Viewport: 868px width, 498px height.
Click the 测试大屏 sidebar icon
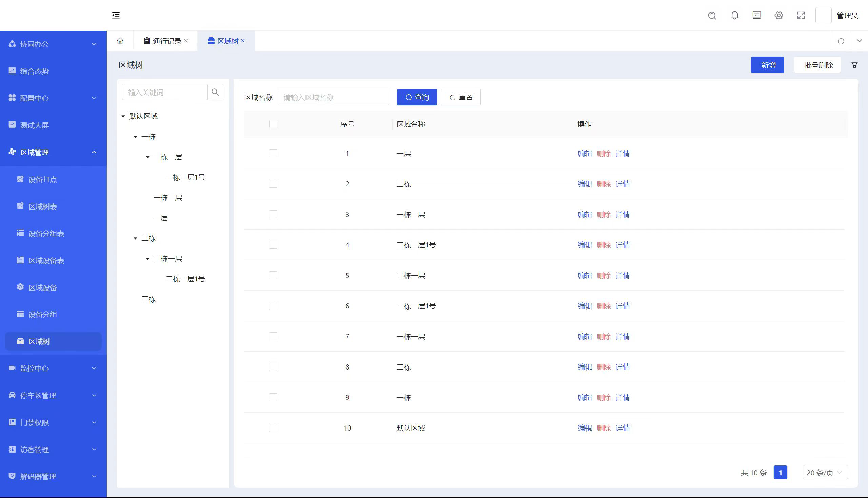(x=12, y=125)
